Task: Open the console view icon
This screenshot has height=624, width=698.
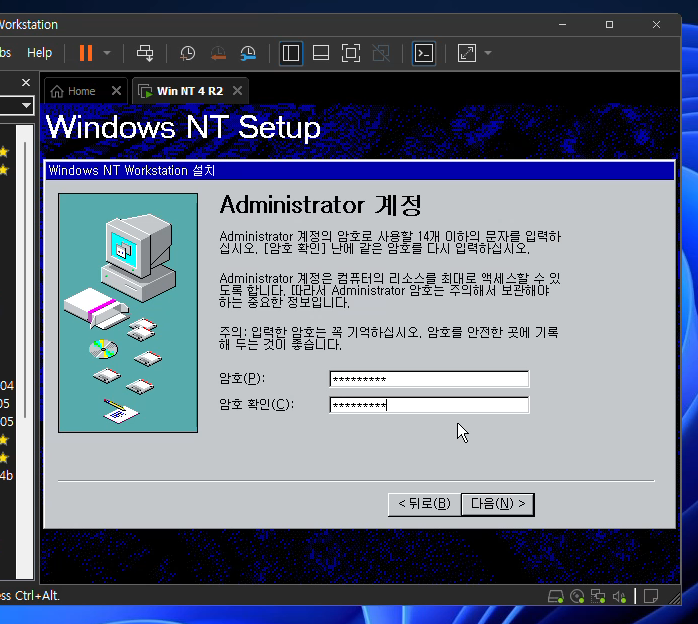Action: pos(424,53)
